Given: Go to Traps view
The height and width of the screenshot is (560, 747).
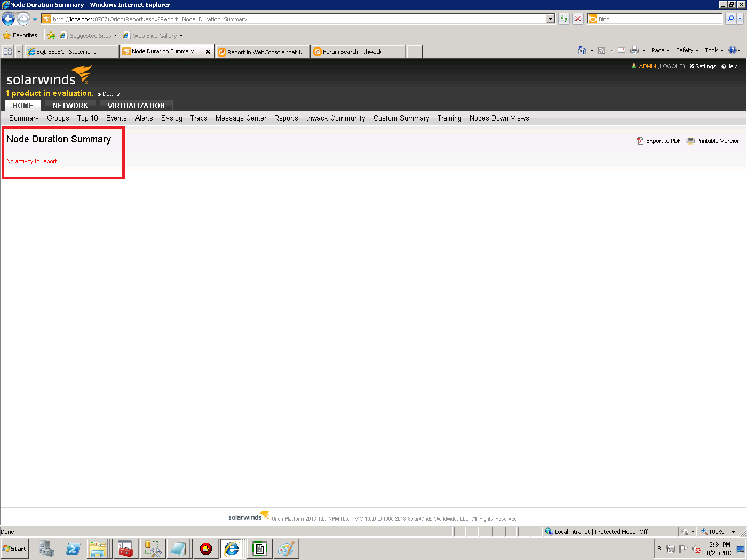Looking at the screenshot, I should tap(199, 118).
